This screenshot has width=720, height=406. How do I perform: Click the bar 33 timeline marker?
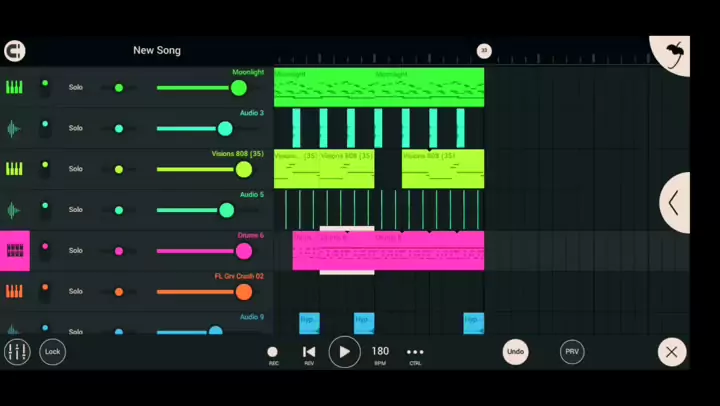(x=484, y=51)
